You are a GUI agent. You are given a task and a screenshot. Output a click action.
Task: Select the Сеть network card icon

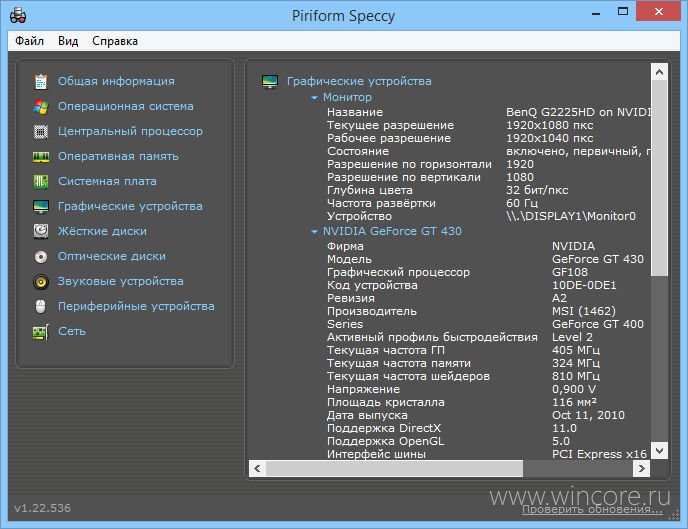(x=41, y=332)
